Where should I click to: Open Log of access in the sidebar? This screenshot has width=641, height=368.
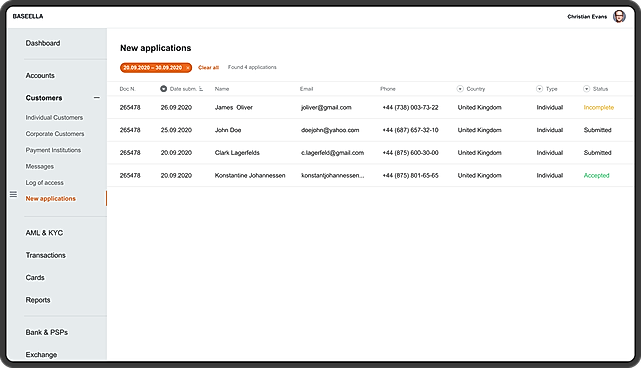pos(45,183)
